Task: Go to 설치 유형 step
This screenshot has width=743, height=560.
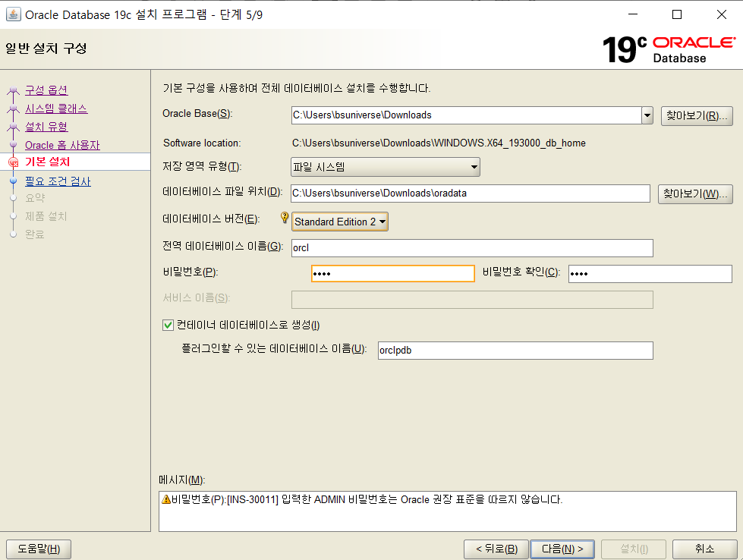Action: pos(46,127)
